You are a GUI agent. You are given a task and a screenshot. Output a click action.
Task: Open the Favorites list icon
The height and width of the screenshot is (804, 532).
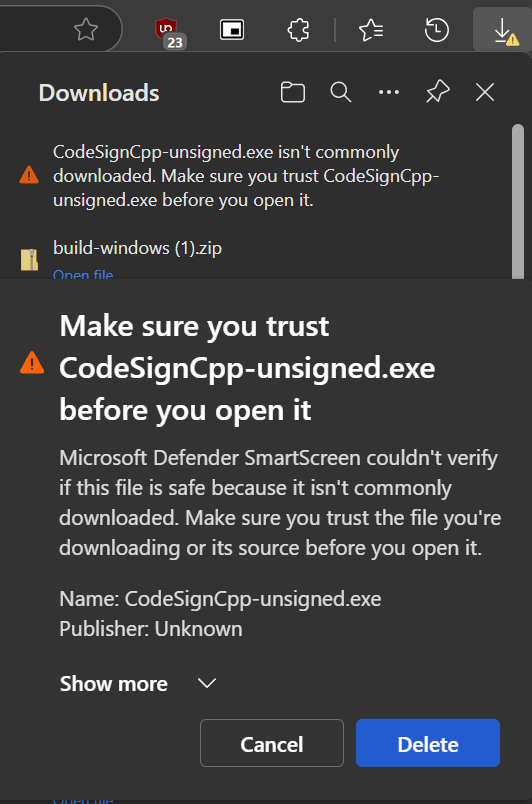[371, 30]
